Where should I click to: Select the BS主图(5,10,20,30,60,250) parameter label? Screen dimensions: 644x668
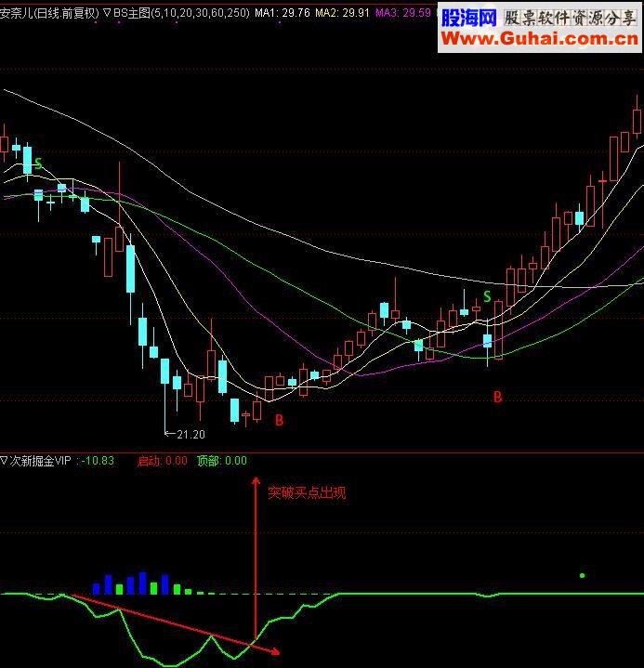tap(180, 13)
